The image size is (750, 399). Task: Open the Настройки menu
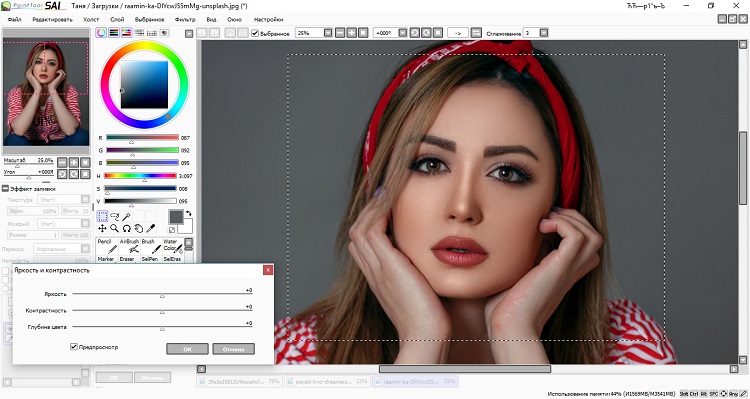click(x=268, y=20)
